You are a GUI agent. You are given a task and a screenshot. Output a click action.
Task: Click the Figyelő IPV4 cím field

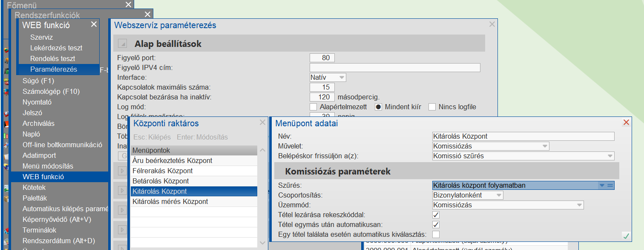tap(395, 67)
